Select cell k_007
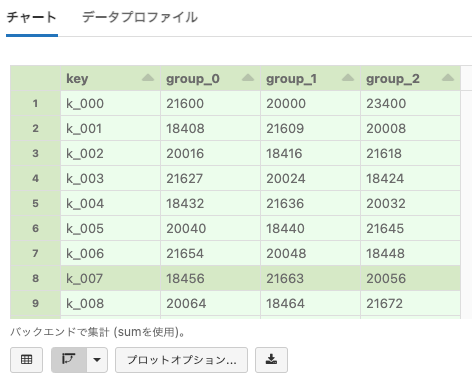 tap(110, 278)
